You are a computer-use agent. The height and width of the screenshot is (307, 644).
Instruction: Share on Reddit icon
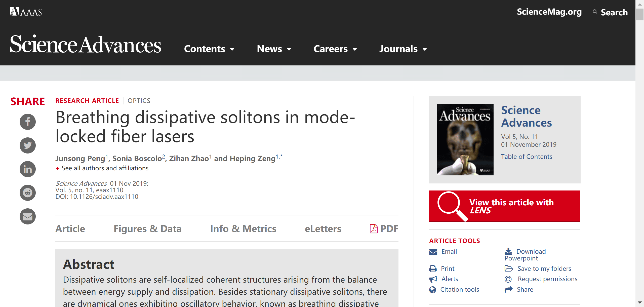pos(28,193)
